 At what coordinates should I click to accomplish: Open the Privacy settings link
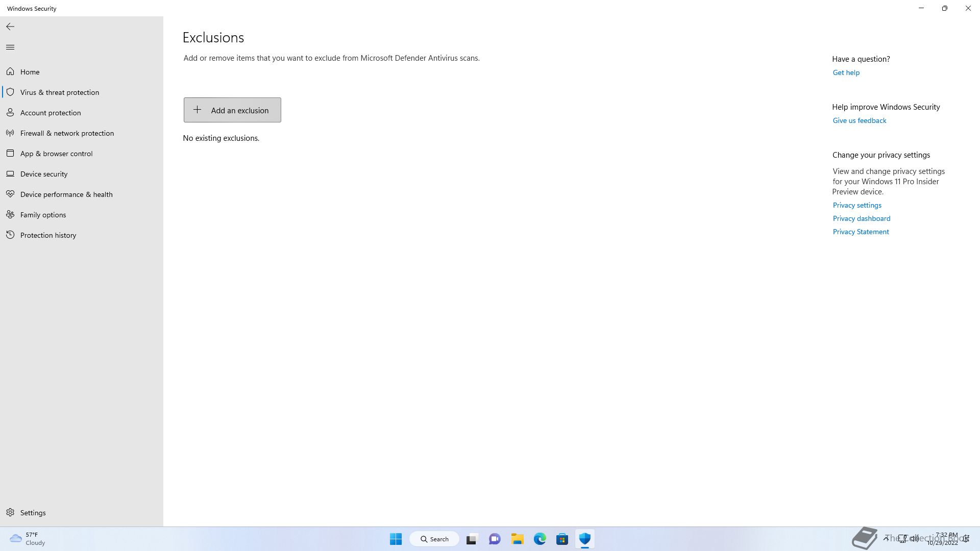click(x=857, y=205)
